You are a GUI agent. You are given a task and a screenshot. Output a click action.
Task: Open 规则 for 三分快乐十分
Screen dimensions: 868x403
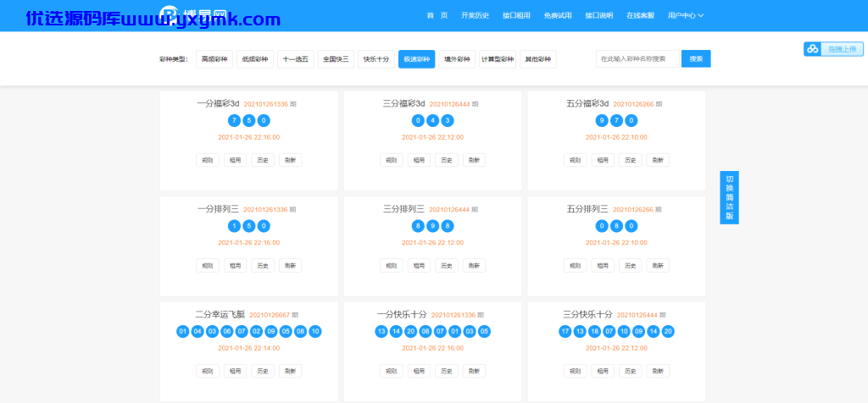[x=576, y=371]
